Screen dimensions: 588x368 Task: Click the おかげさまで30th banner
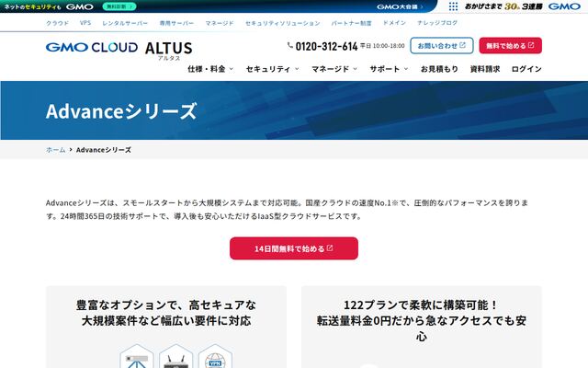(x=503, y=6)
